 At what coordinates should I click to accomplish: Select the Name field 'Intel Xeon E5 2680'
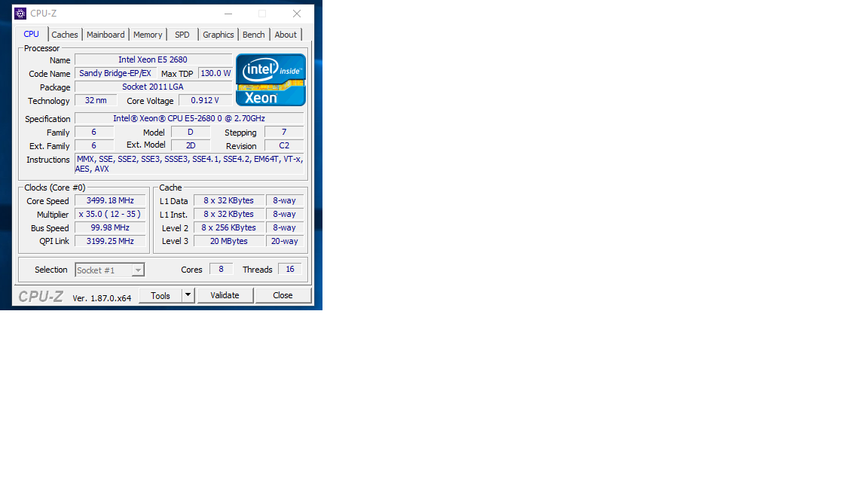[154, 59]
